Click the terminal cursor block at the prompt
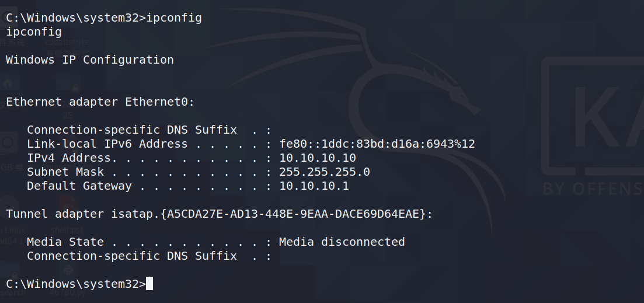The width and height of the screenshot is (644, 303). 149,284
